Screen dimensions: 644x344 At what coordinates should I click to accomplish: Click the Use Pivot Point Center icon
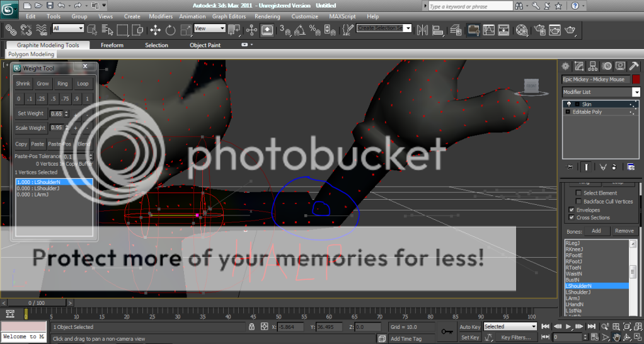(x=234, y=30)
